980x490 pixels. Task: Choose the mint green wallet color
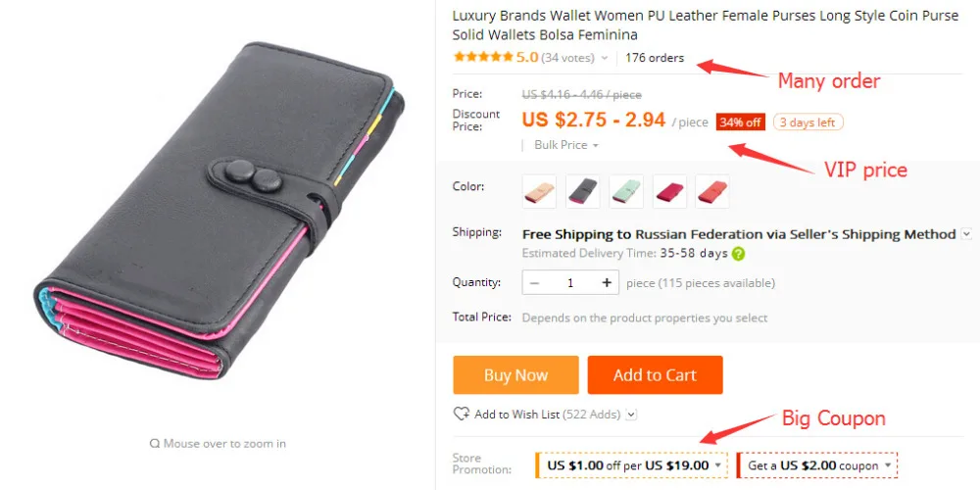click(x=626, y=191)
